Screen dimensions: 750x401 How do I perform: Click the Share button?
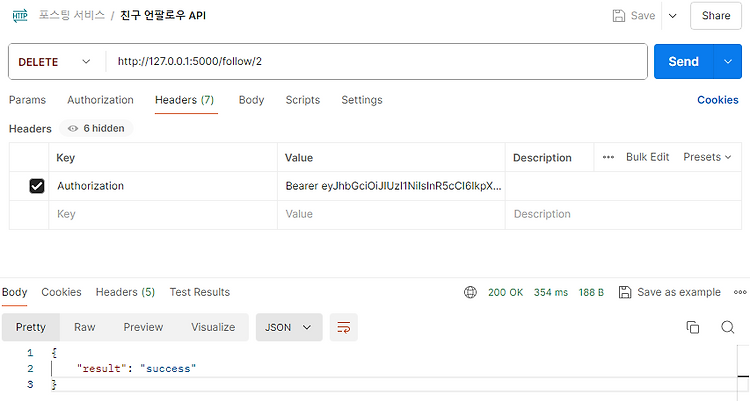(x=716, y=16)
